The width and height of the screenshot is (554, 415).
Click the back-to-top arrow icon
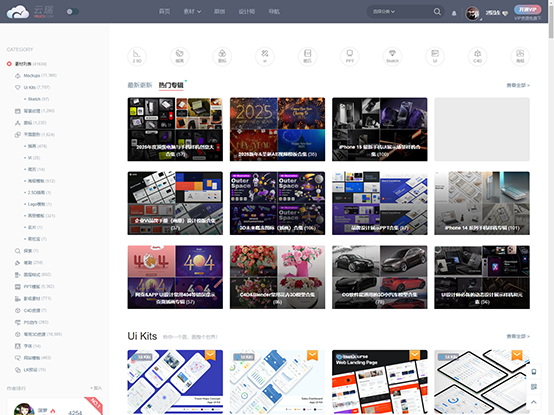(534, 402)
